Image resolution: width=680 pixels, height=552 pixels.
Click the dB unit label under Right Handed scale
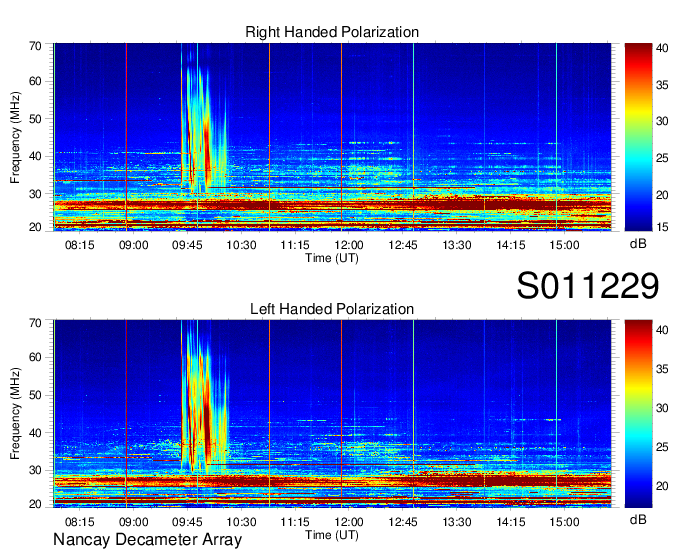point(638,244)
